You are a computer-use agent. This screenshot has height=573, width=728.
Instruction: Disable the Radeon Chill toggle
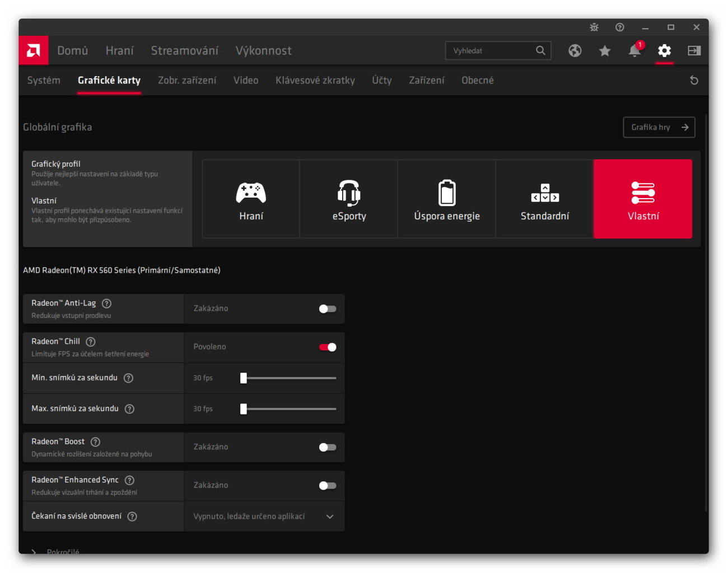[x=328, y=347]
